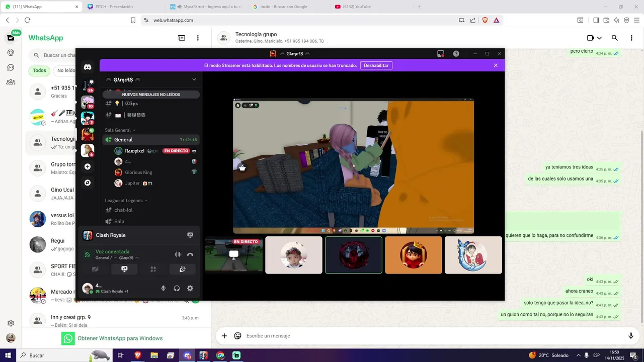Collapse 'Sala General' category

coord(120,130)
